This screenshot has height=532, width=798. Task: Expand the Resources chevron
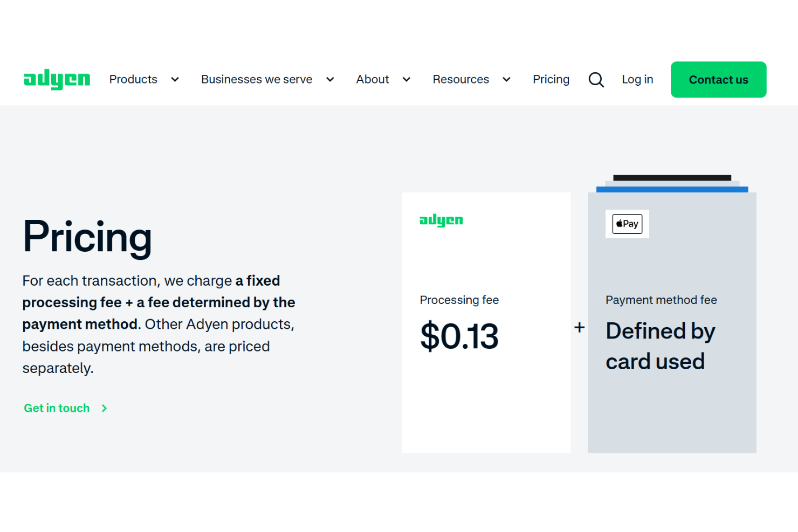click(x=506, y=80)
